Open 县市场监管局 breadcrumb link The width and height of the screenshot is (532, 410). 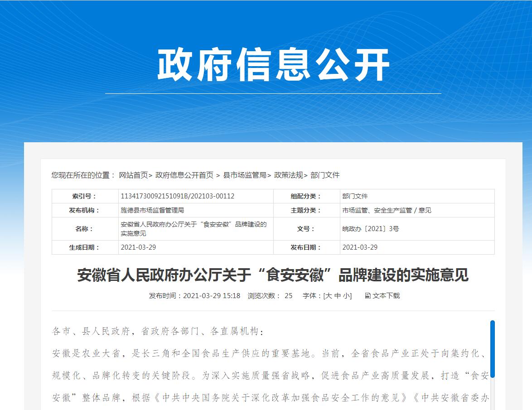[245, 175]
